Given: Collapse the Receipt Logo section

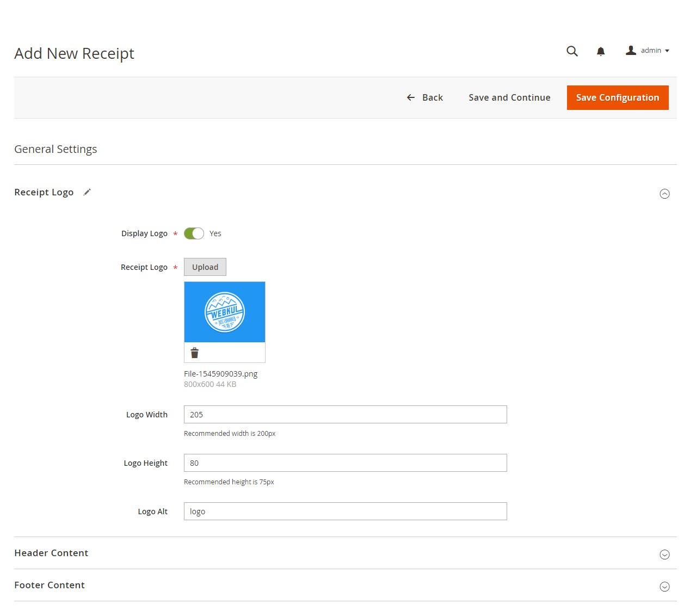Looking at the screenshot, I should [664, 194].
